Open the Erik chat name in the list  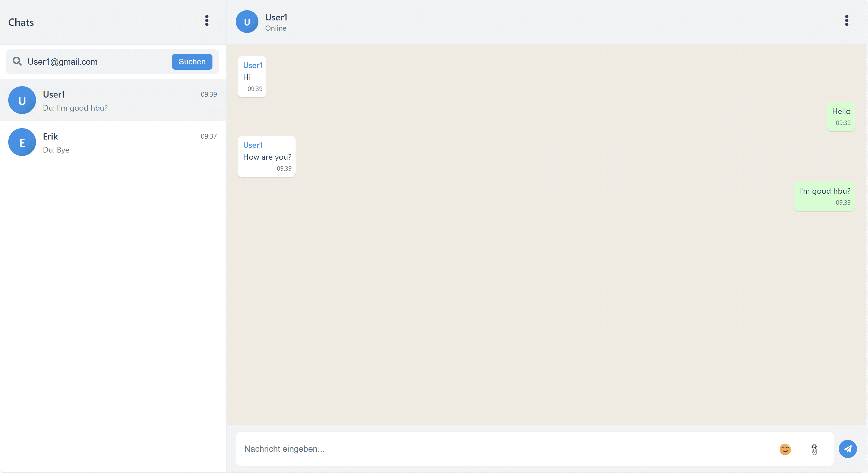[x=50, y=136]
